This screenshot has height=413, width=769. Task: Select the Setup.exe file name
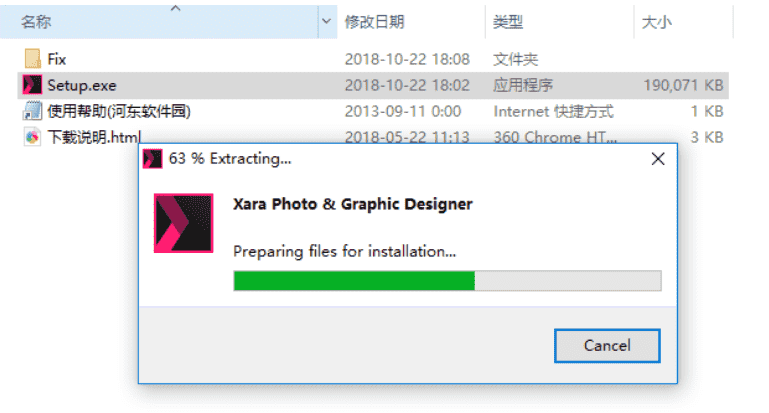(82, 85)
